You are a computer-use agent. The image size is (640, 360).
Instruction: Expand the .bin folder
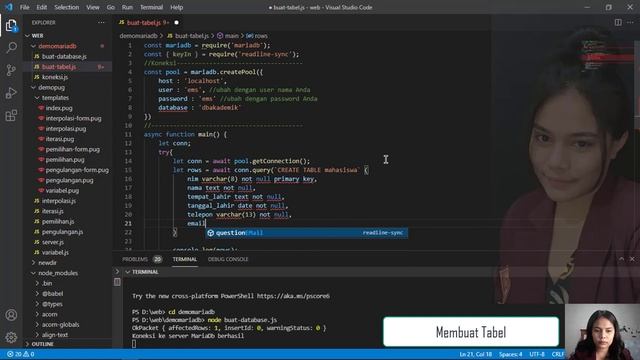(x=47, y=283)
